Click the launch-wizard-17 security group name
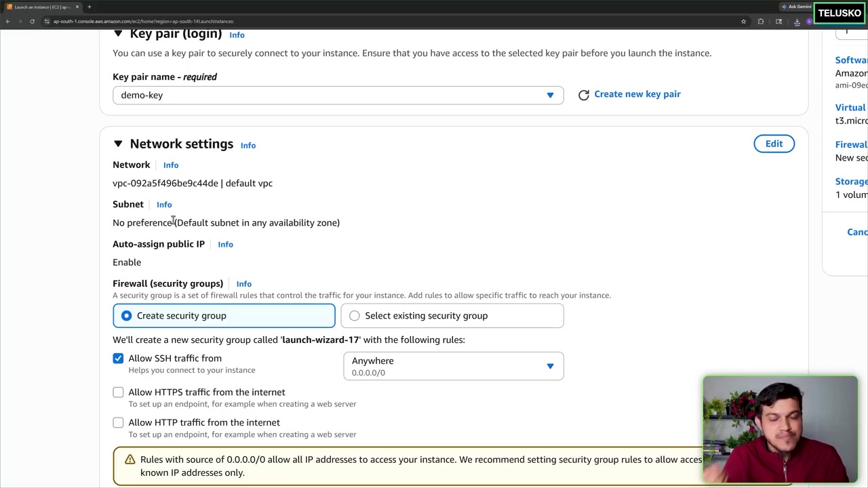 point(321,340)
